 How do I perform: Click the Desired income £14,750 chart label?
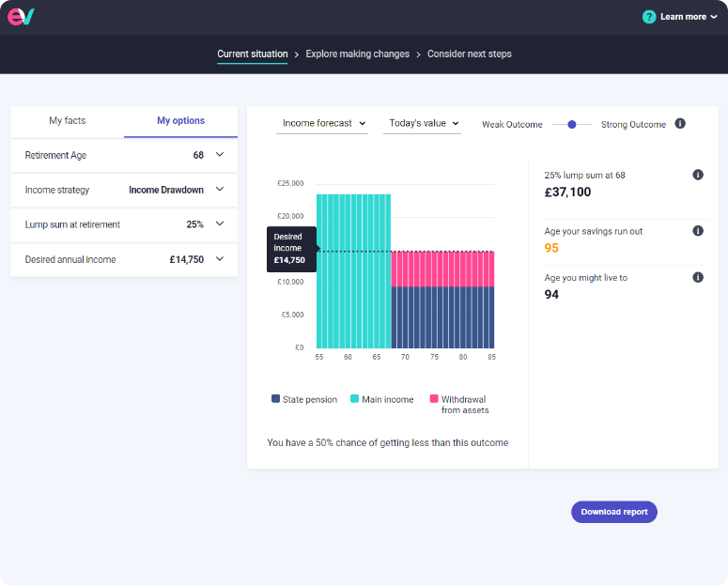tap(291, 249)
